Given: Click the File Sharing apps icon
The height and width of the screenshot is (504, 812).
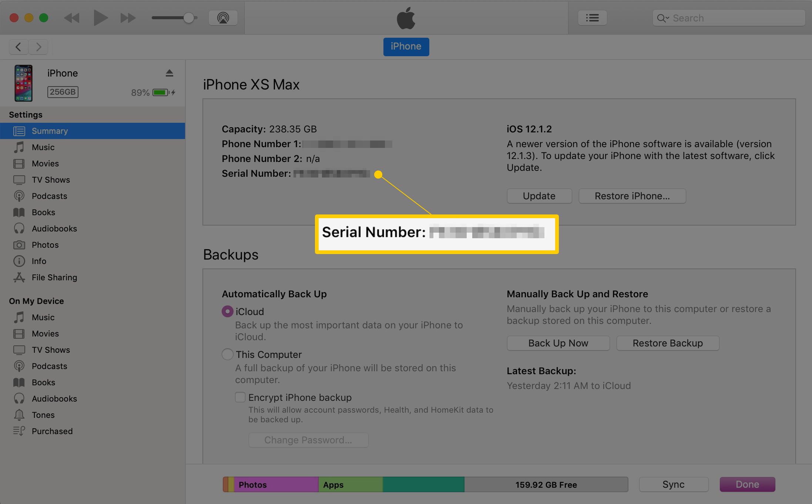Looking at the screenshot, I should tap(19, 277).
